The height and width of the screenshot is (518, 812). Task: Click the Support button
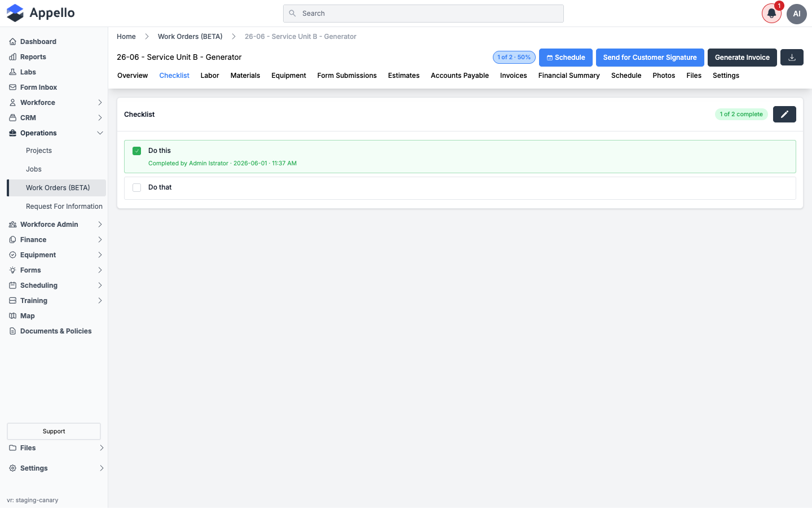pyautogui.click(x=54, y=431)
